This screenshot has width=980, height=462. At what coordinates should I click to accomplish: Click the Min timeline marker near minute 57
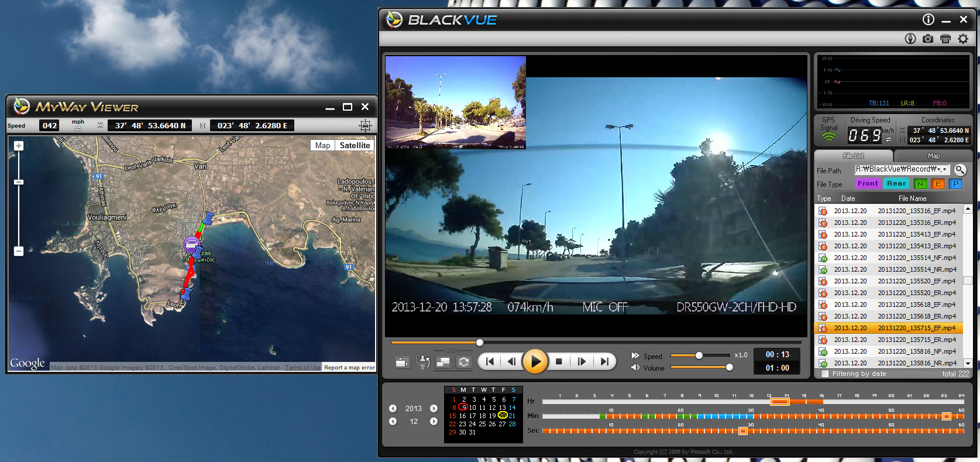coord(946,416)
